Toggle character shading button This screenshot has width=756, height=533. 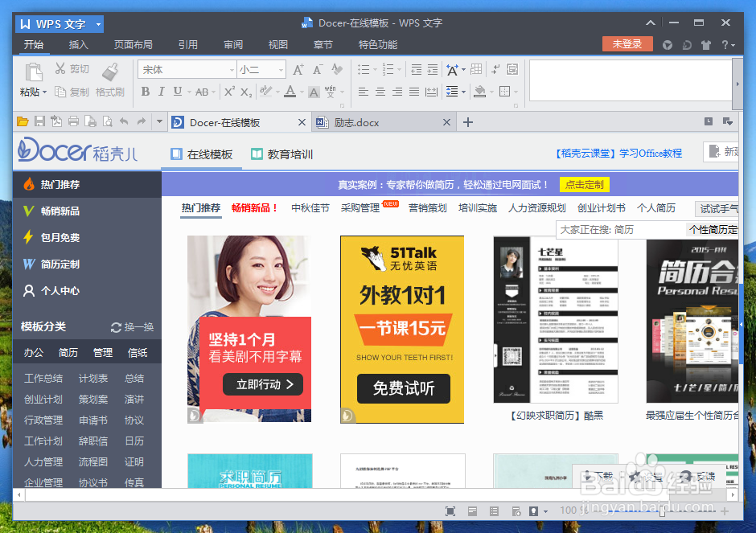pos(314,92)
